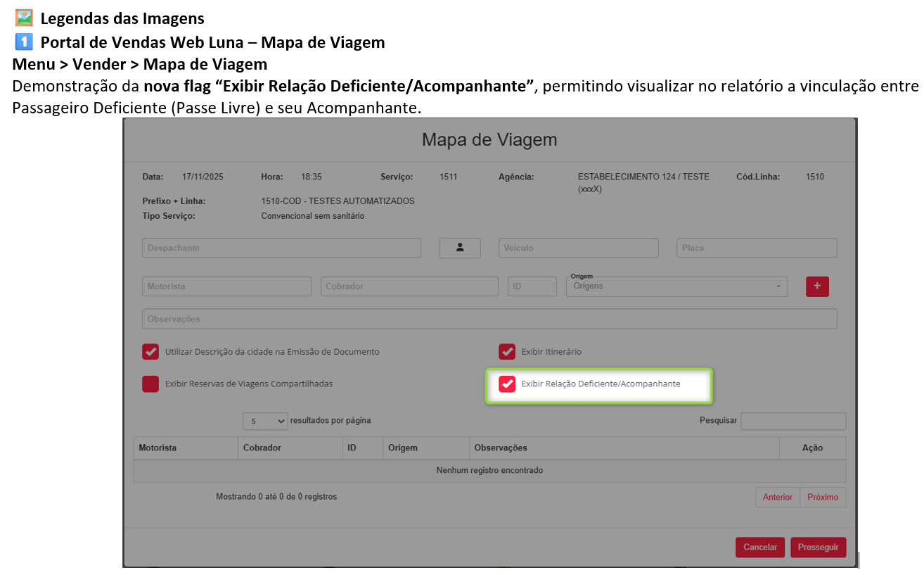The height and width of the screenshot is (575, 924).
Task: Focus the Observações input field
Action: click(489, 319)
